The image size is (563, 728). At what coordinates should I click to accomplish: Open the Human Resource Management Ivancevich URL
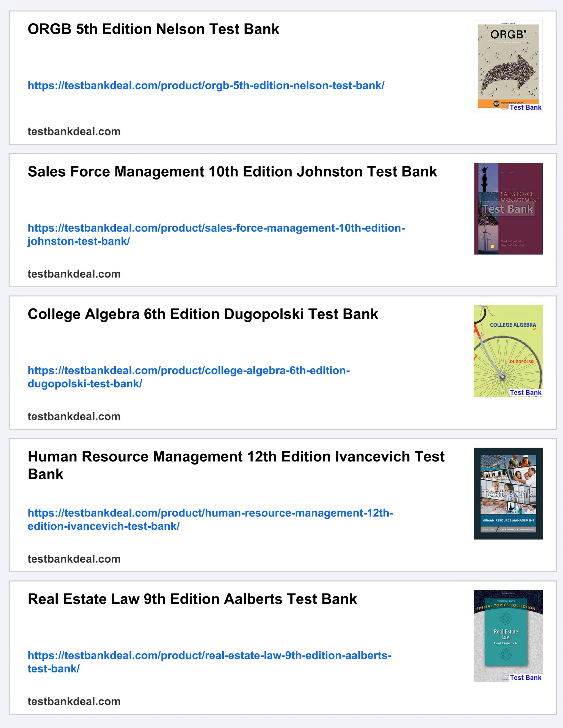tap(211, 519)
